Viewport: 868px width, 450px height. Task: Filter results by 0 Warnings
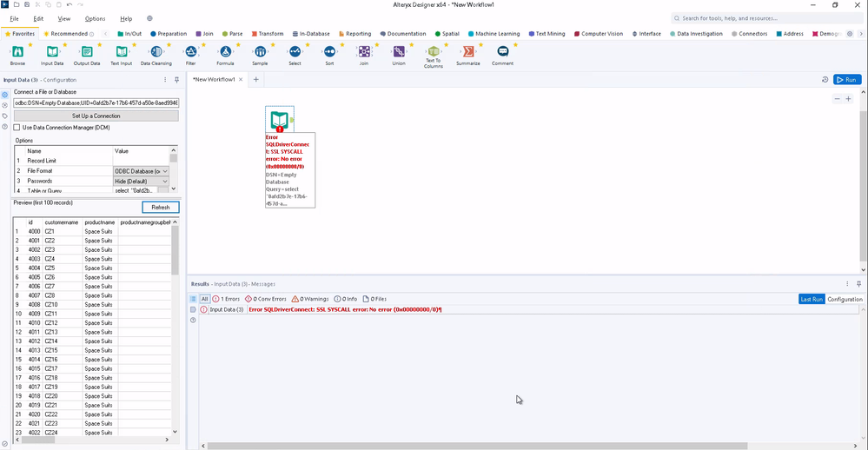tap(310, 299)
